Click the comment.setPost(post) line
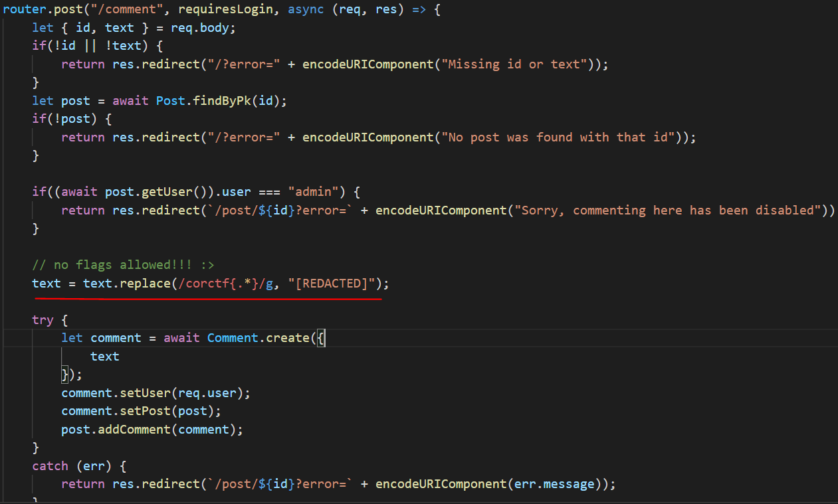838x504 pixels. click(141, 411)
